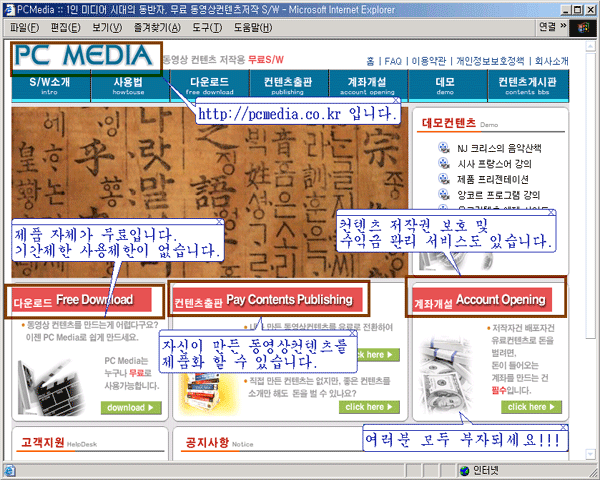Screen dimensions: 600x480
Task: Open the 즐겨찾기(A) menu
Action: click(157, 28)
